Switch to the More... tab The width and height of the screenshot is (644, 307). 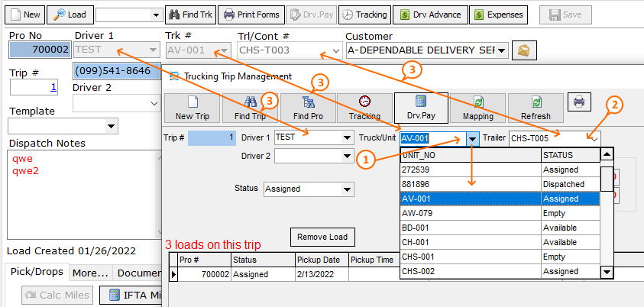pyautogui.click(x=90, y=273)
